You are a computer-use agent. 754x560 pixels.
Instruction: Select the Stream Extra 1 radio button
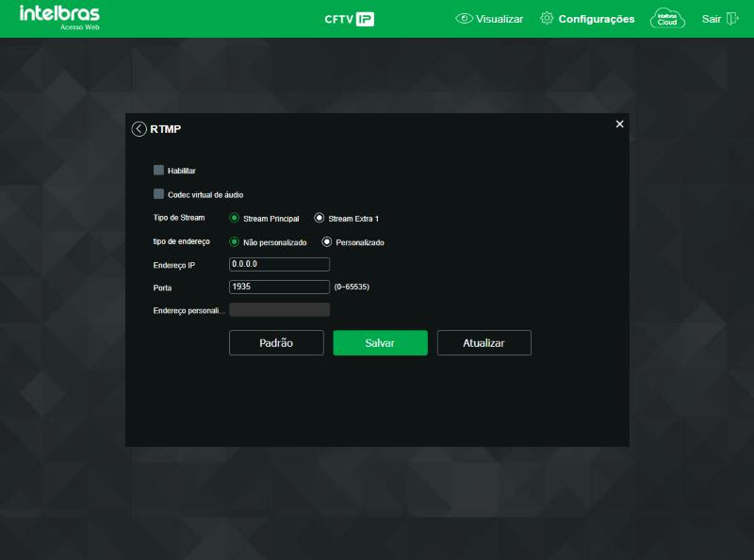320,218
